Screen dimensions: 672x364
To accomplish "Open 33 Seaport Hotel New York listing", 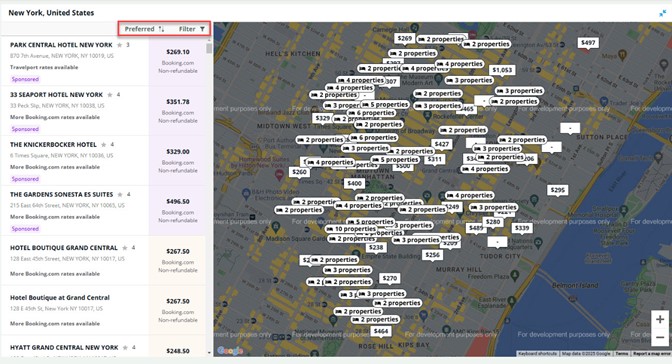I will 57,94.
